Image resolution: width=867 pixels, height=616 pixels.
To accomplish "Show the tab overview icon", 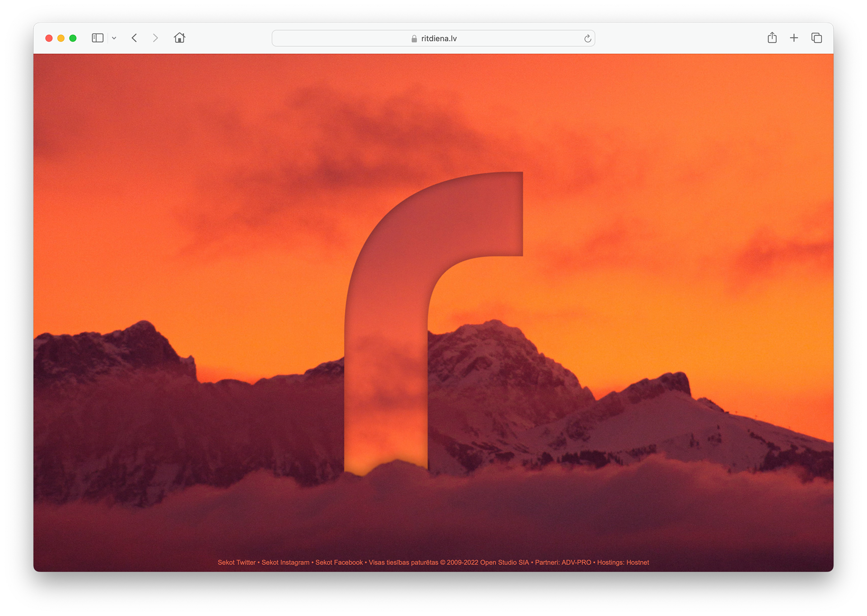I will (x=816, y=38).
